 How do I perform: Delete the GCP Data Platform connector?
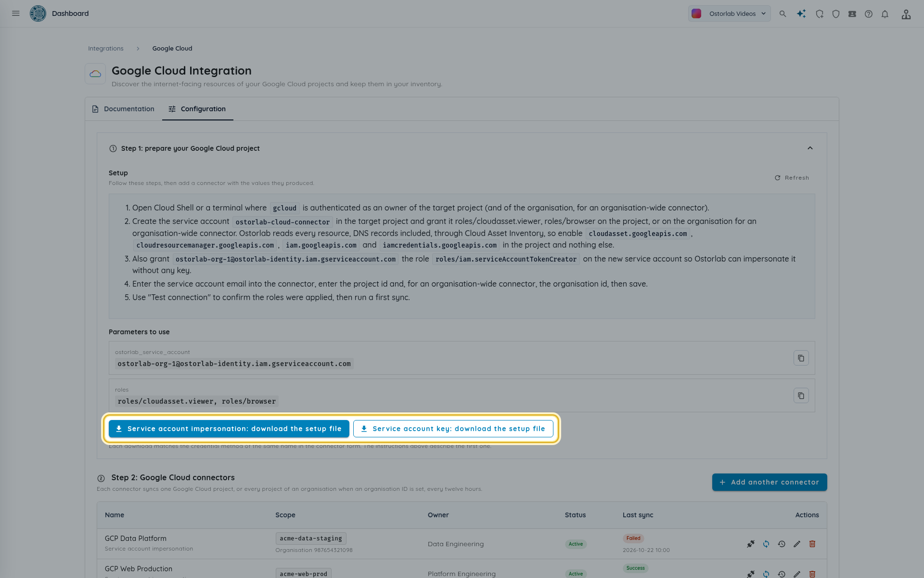click(x=812, y=544)
